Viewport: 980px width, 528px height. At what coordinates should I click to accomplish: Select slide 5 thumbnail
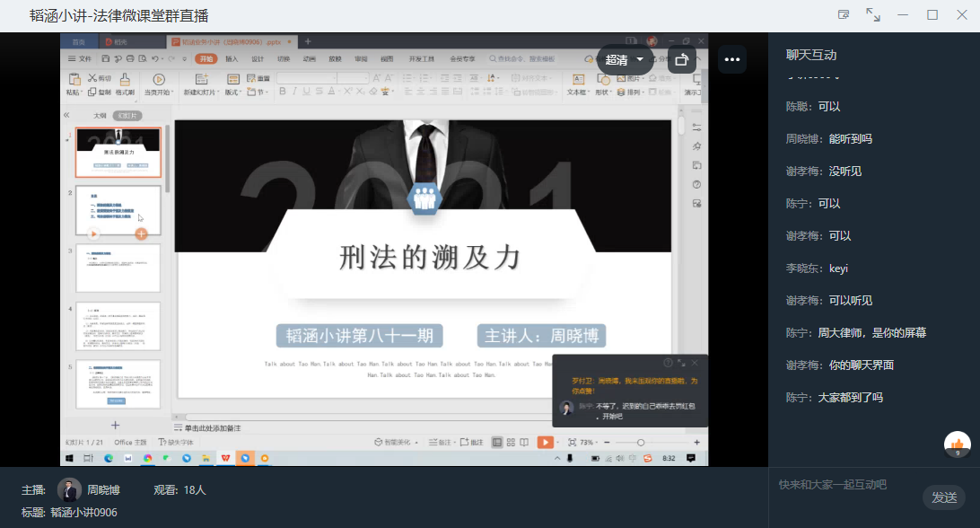tap(118, 383)
